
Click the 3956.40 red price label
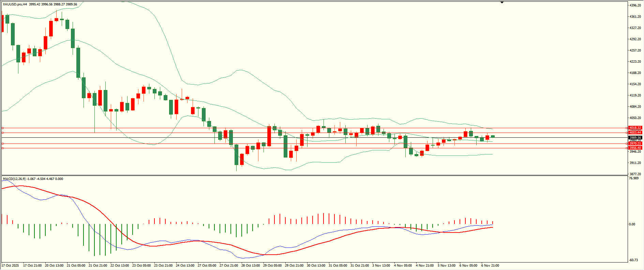635,148
